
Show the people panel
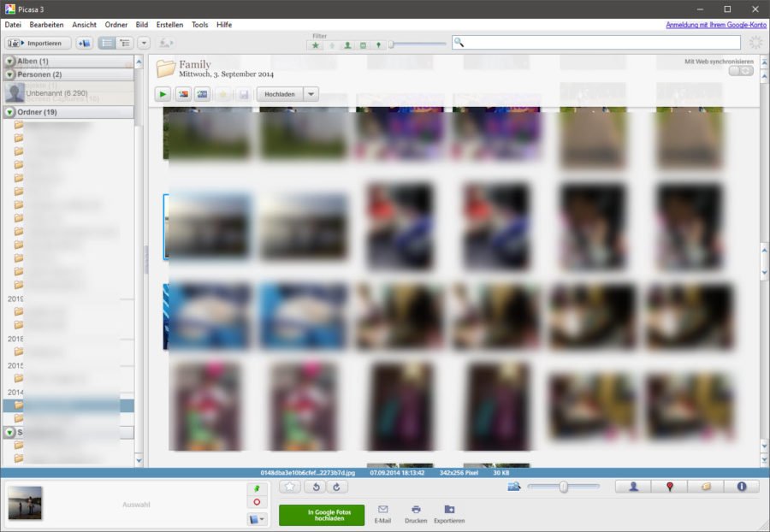(x=633, y=487)
